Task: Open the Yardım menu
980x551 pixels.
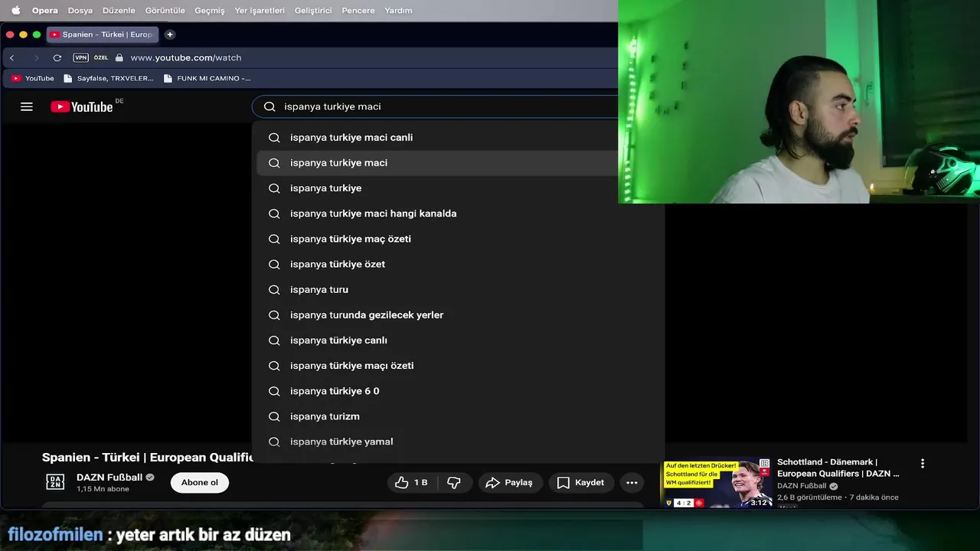Action: tap(398, 11)
